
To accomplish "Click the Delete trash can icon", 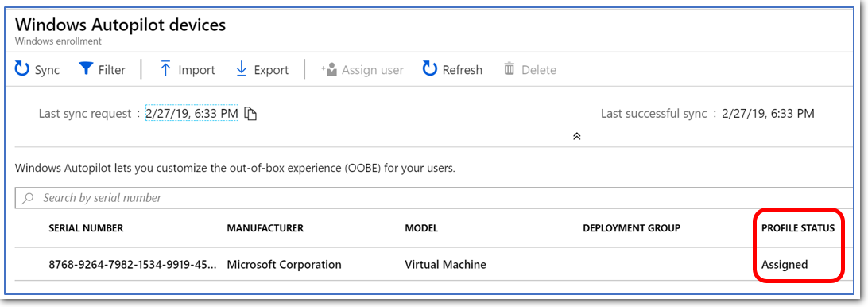I will pyautogui.click(x=509, y=69).
